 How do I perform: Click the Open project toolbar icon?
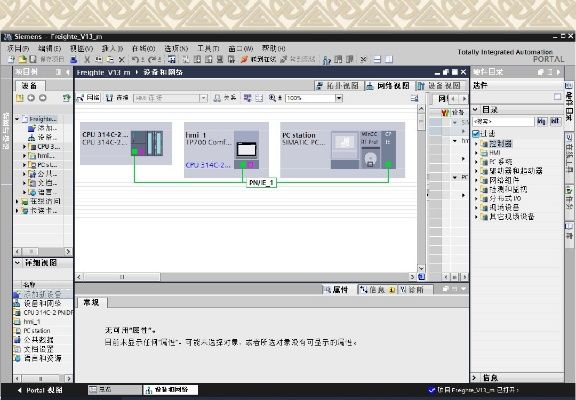coord(22,59)
